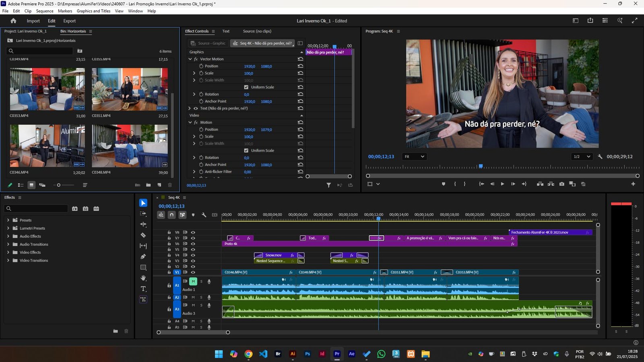Open the Markers menu

coord(65,11)
